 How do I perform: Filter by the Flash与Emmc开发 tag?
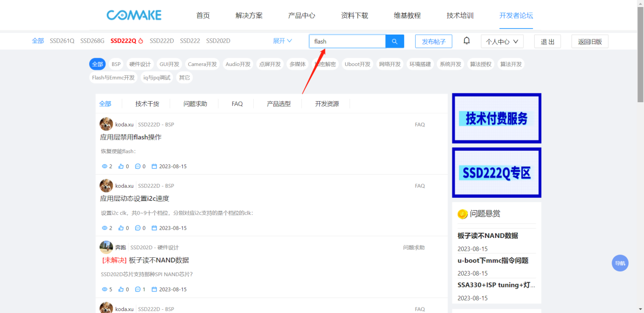click(113, 78)
